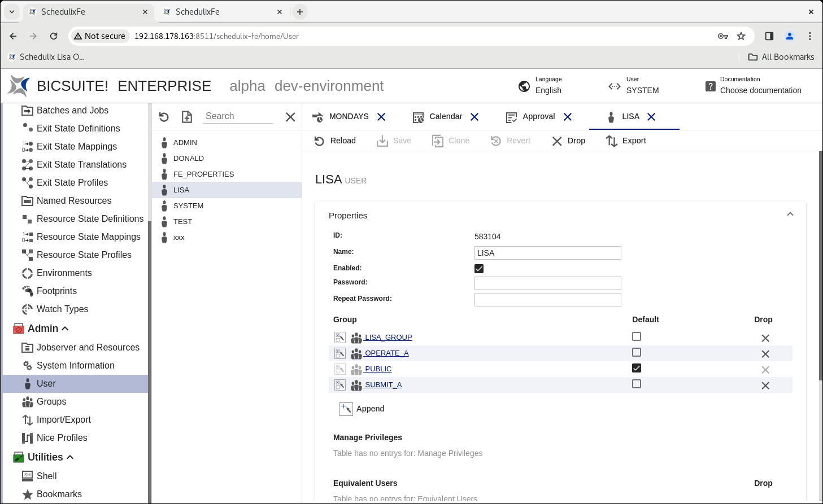The width and height of the screenshot is (823, 504).
Task: Check the Default box for SUBMIT_A
Action: (637, 384)
